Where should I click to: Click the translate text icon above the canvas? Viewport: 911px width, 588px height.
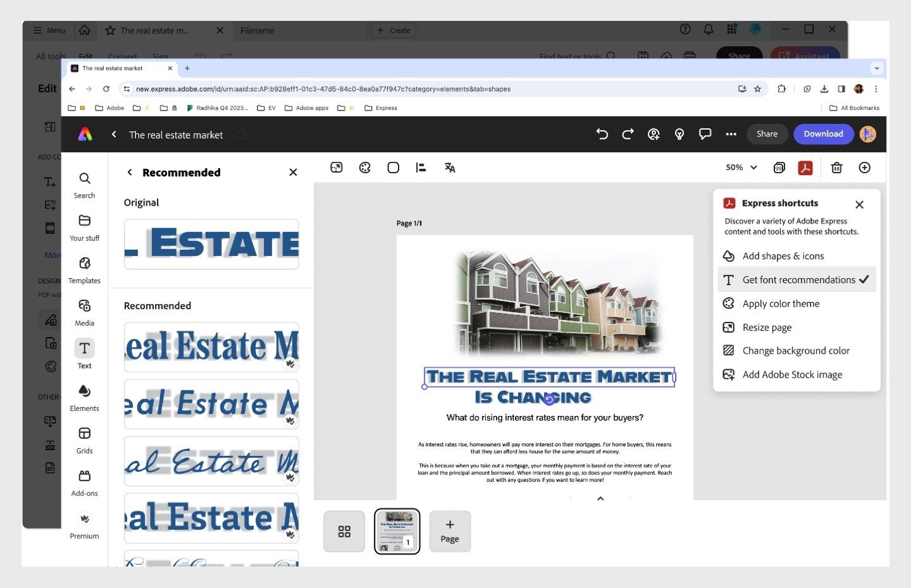449,167
